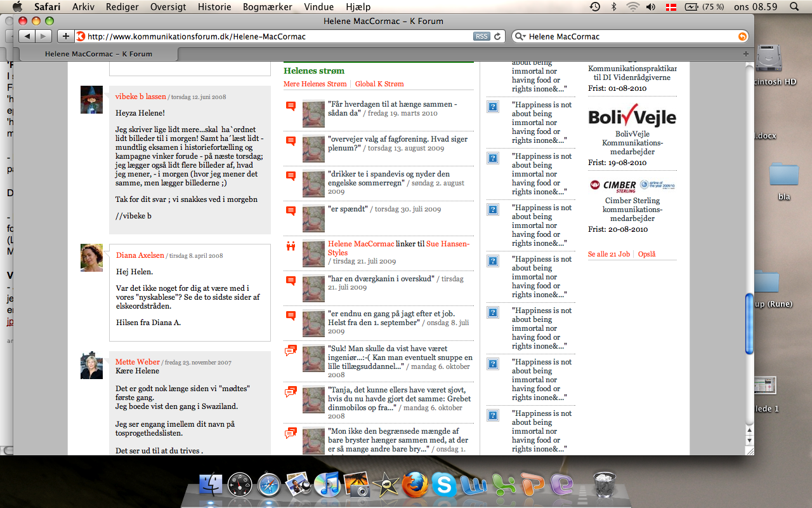Open the Arkiv menu

[x=84, y=7]
